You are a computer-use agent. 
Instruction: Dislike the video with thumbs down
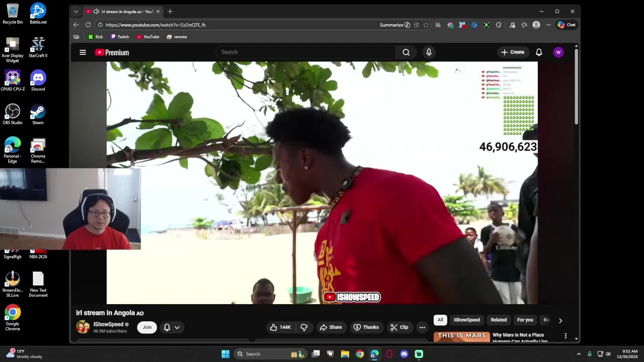pyautogui.click(x=304, y=327)
